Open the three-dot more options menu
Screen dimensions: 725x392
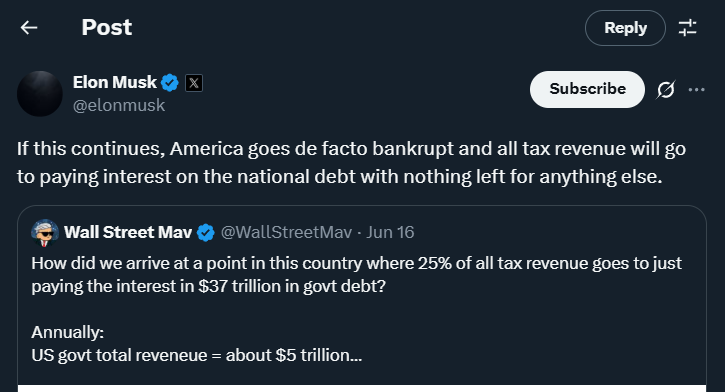pos(696,90)
